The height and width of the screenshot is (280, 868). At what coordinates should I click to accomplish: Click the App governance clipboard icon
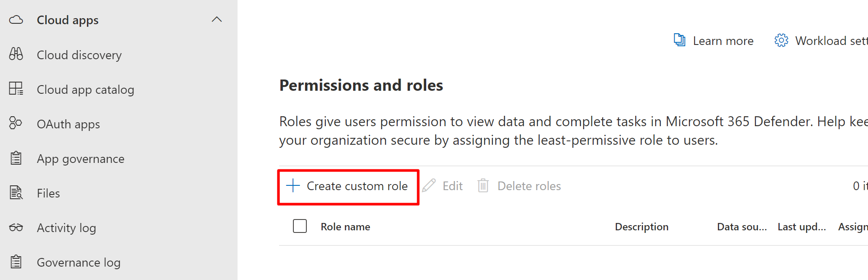[16, 158]
